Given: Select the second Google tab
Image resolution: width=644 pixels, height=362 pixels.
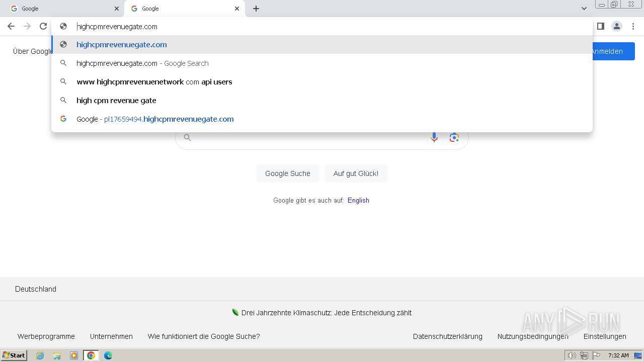Looking at the screenshot, I should point(185,9).
